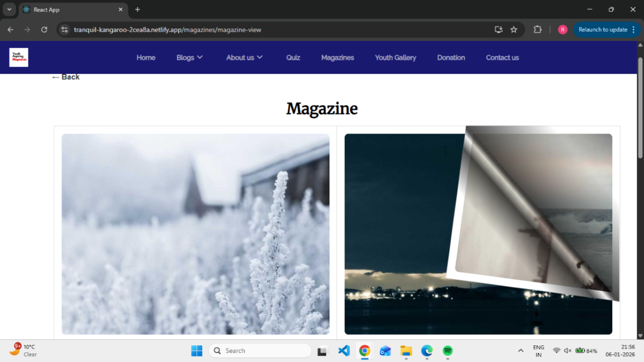This screenshot has height=362, width=644.
Task: Show hidden system tray icons chevron
Action: pos(520,351)
